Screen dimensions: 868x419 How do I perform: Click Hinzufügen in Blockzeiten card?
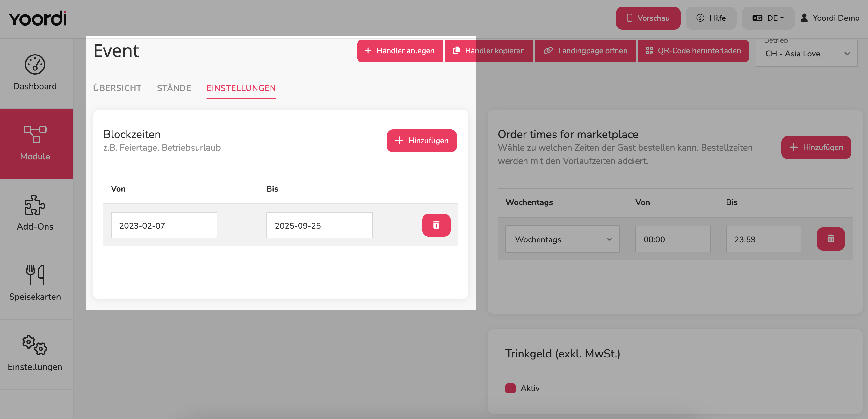click(x=422, y=141)
